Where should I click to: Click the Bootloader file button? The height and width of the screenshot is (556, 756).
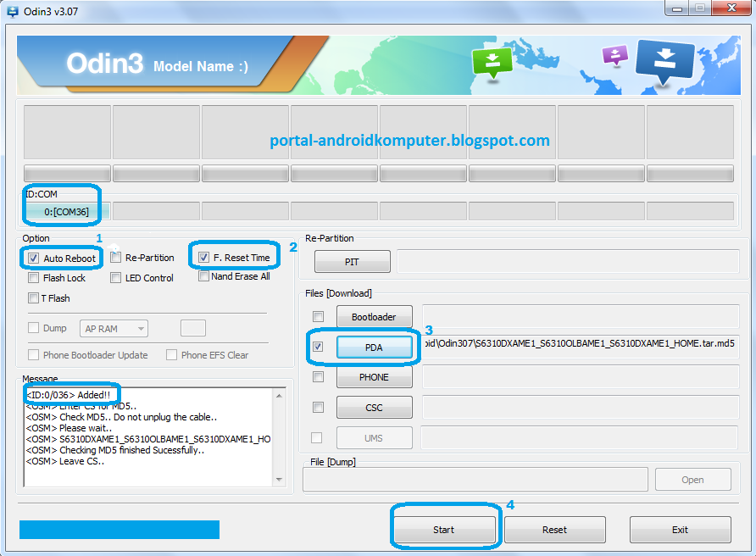pos(374,317)
